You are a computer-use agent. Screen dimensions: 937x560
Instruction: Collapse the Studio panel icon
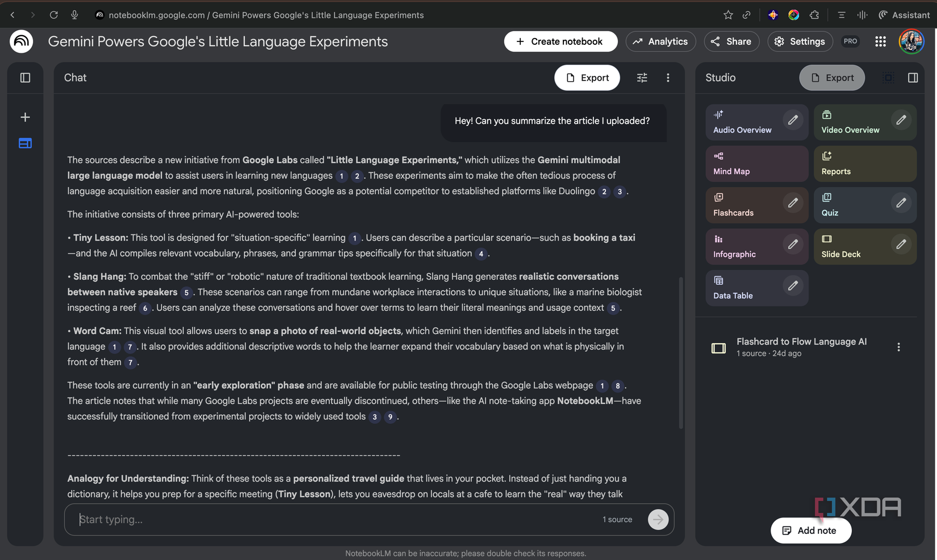(x=913, y=78)
